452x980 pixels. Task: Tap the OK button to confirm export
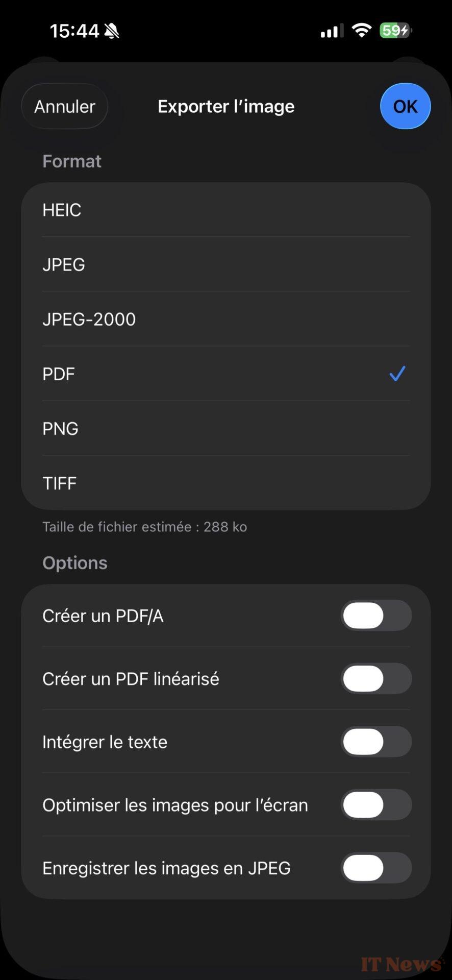pos(405,106)
